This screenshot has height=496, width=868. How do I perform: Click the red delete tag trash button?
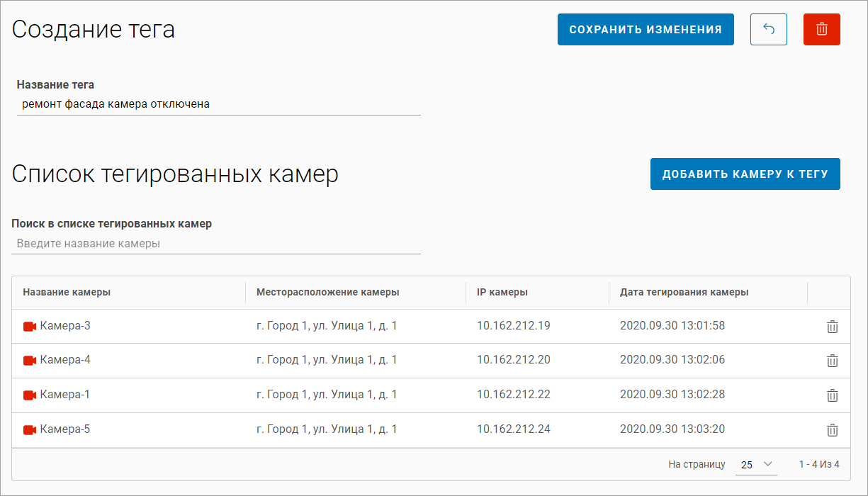(821, 29)
